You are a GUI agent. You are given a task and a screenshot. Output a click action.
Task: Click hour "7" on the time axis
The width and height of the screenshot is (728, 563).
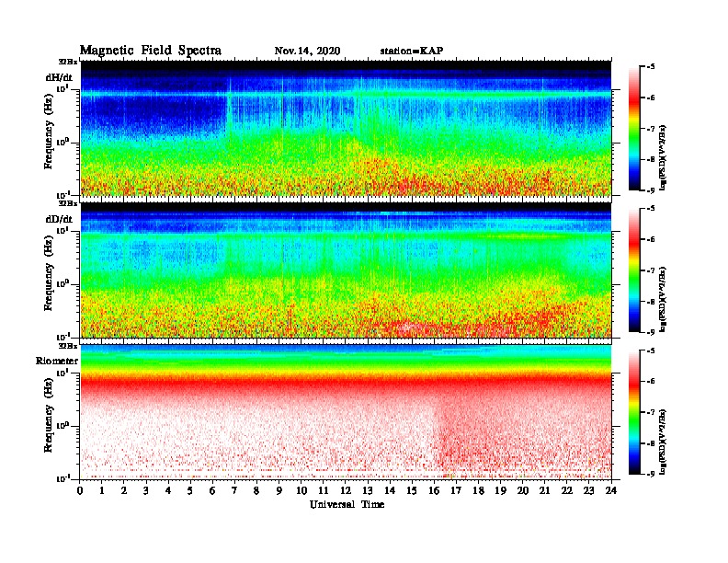click(235, 490)
